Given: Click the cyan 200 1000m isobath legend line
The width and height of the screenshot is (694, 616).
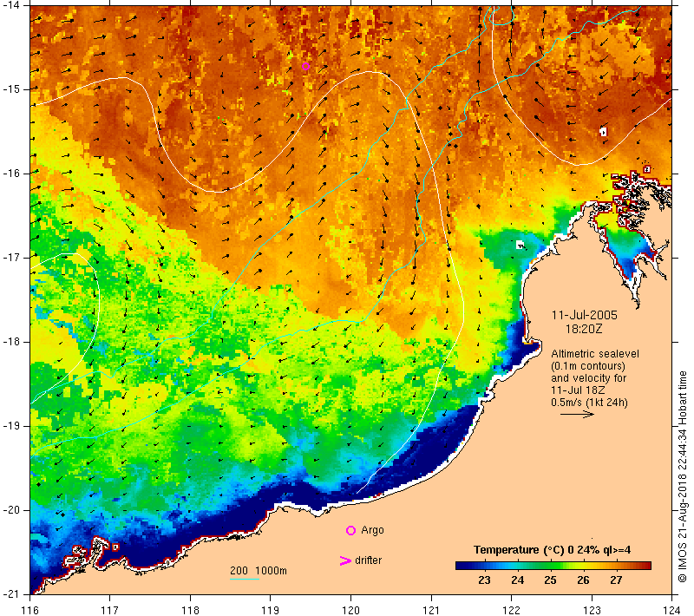Looking at the screenshot, I should pyautogui.click(x=245, y=579).
